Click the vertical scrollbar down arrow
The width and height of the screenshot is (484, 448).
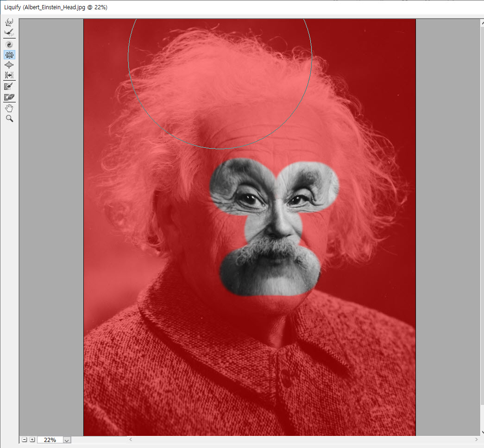(x=482, y=432)
